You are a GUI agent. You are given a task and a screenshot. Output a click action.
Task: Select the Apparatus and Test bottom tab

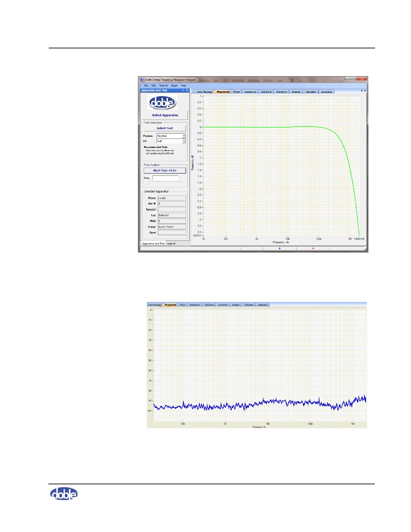[x=153, y=243]
